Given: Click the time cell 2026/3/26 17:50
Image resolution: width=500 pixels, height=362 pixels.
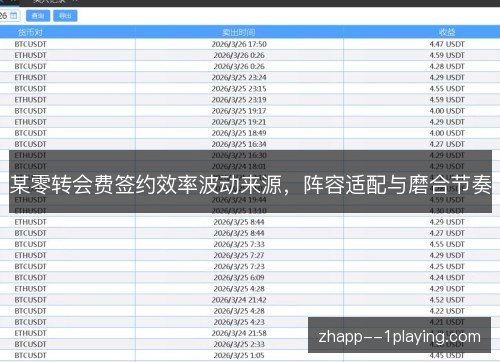Looking at the screenshot, I should pos(239,44).
